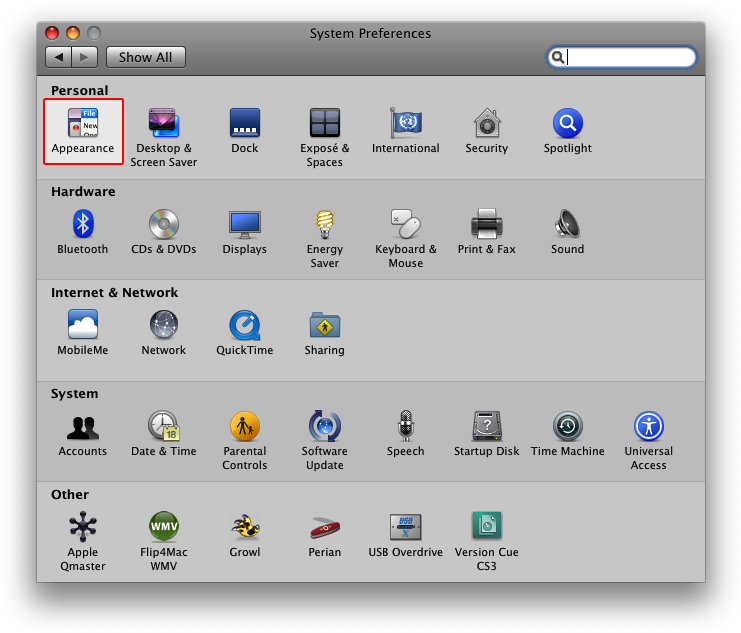Open Startup Disk preferences
The image size is (741, 633).
tap(487, 434)
